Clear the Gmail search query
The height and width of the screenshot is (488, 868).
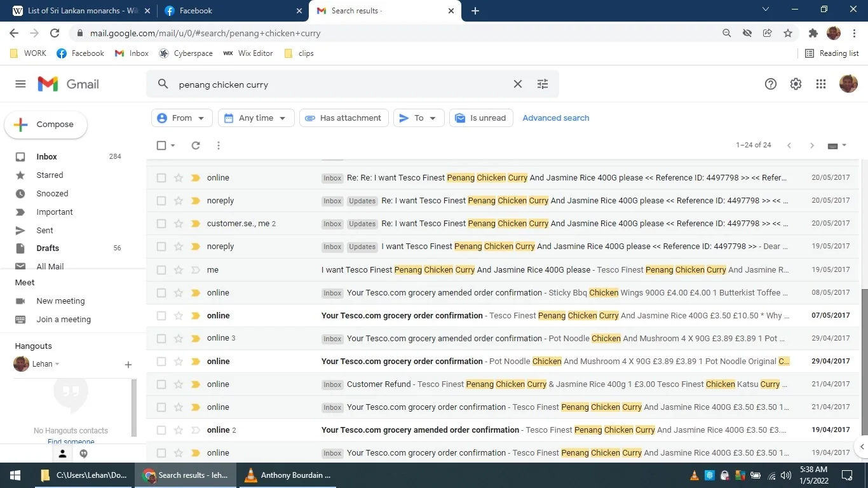pos(518,84)
